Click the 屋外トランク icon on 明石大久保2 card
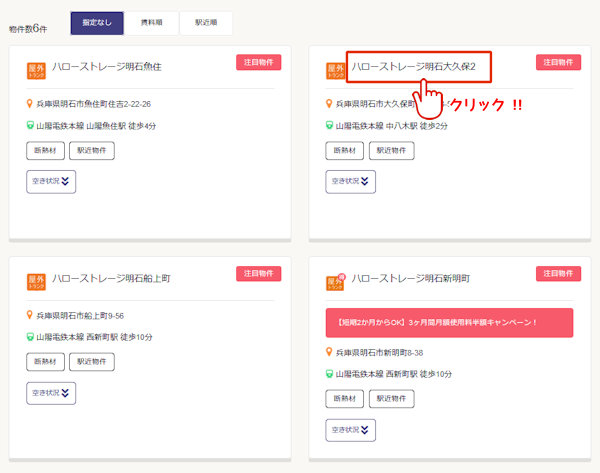The image size is (600, 473). click(x=336, y=71)
